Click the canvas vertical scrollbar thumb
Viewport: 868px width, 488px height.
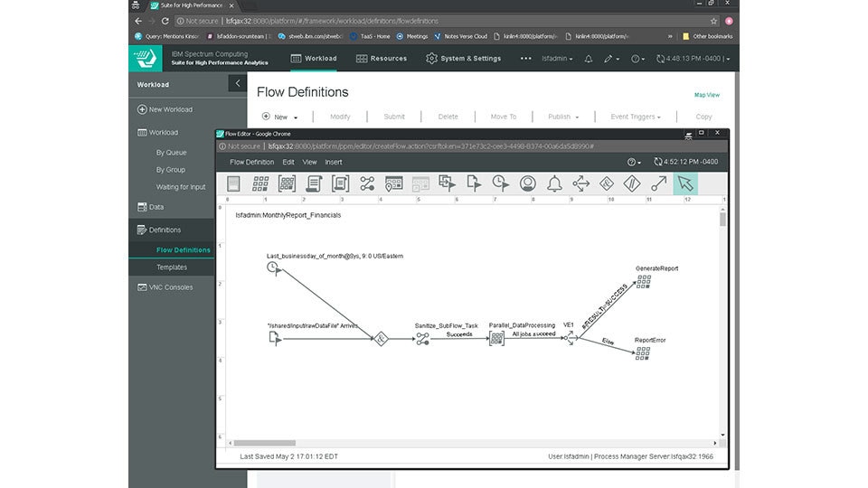722,219
